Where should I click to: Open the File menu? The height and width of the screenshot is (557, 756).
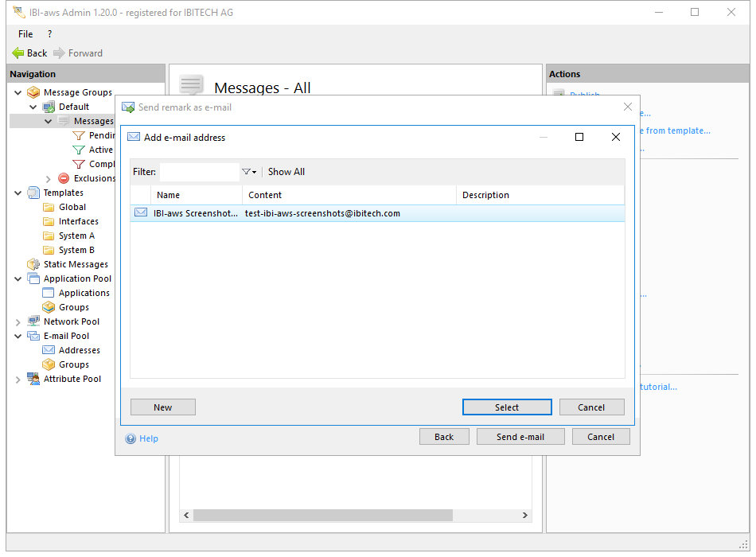pyautogui.click(x=25, y=34)
